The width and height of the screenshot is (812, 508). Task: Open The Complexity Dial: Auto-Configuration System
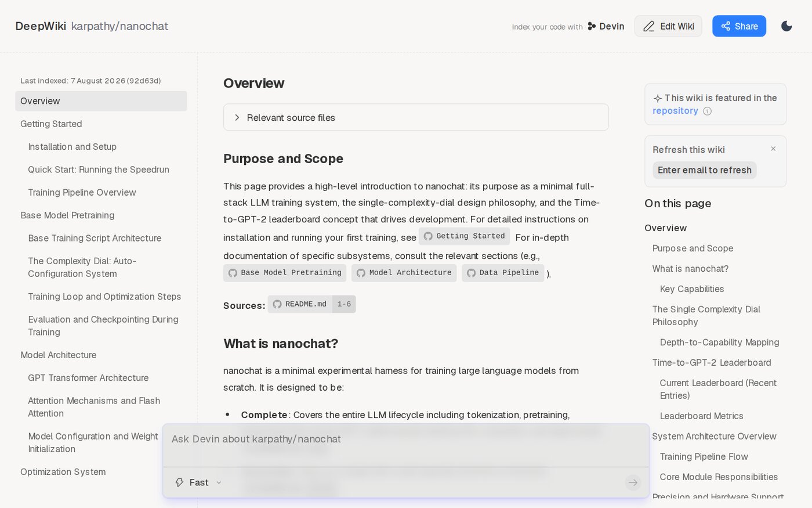(x=82, y=267)
